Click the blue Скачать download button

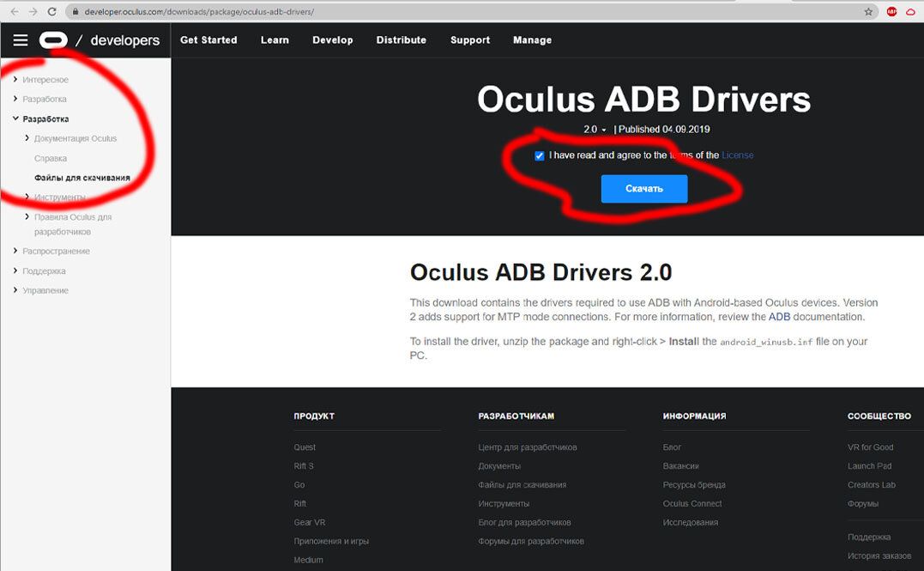[x=644, y=189]
